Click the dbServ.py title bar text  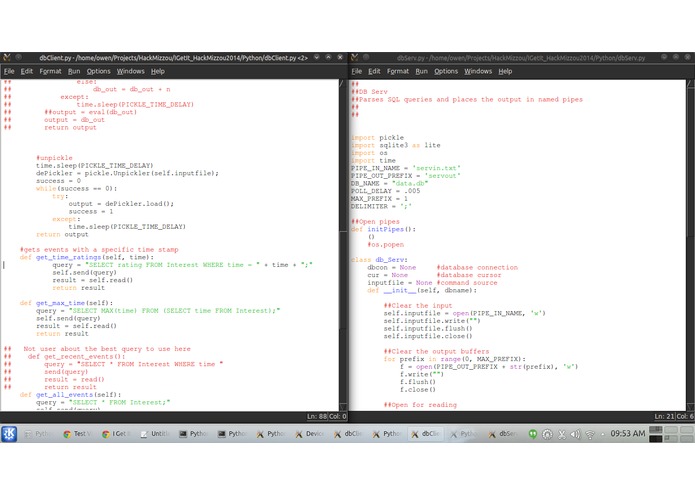click(521, 58)
